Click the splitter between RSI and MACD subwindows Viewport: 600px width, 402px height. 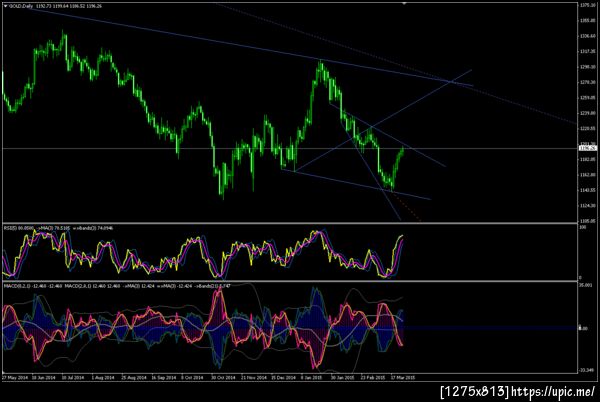tap(289, 281)
